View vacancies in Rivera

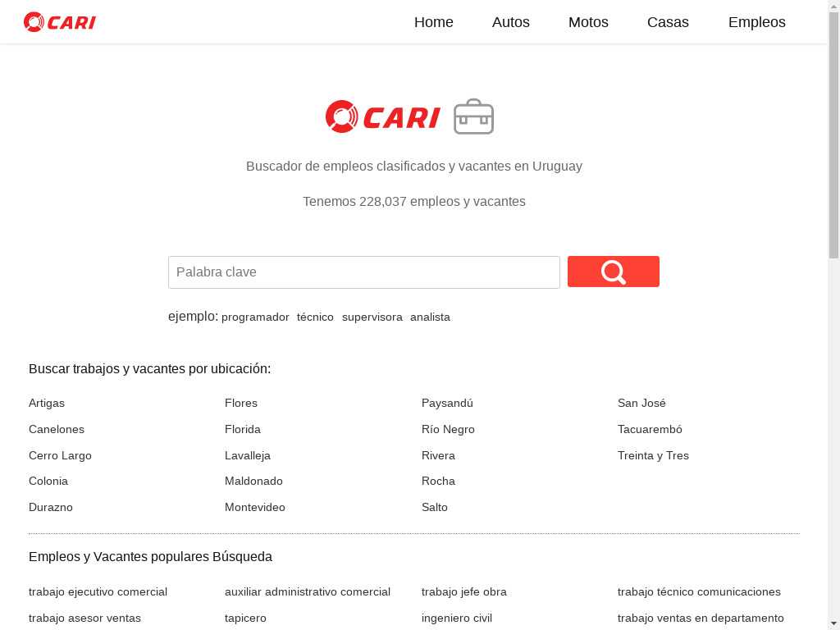tap(438, 455)
